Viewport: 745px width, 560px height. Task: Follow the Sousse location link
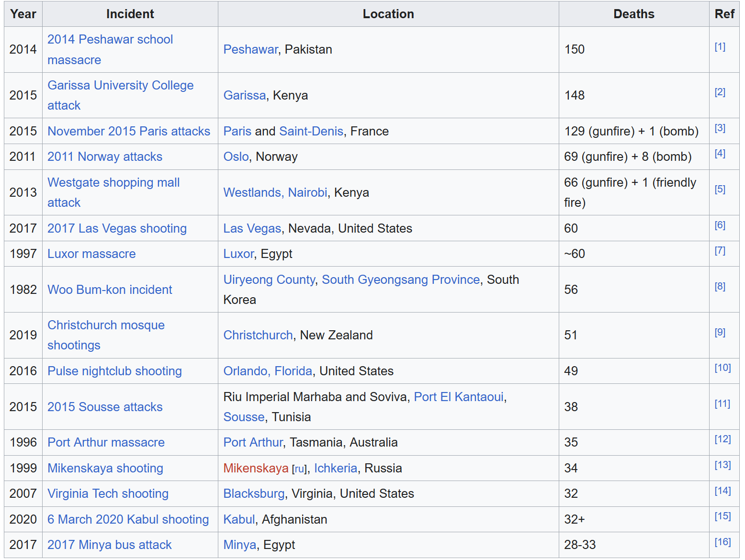[x=244, y=417]
